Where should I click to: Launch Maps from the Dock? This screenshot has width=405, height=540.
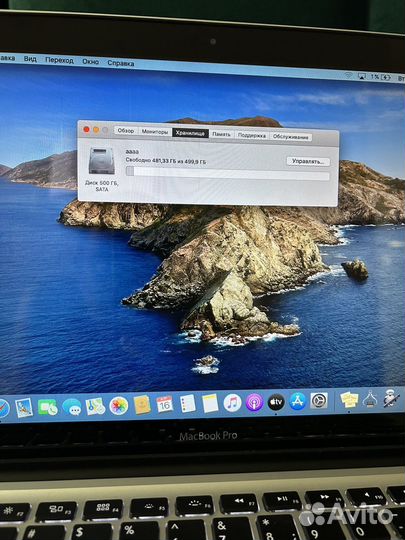click(95, 406)
